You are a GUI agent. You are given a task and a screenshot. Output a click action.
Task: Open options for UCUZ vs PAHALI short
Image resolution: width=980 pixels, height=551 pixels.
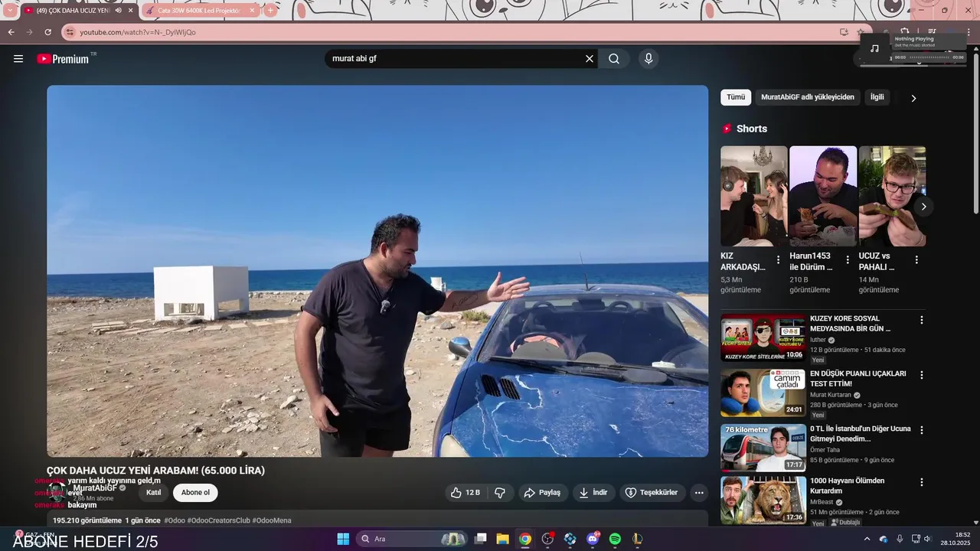point(916,260)
